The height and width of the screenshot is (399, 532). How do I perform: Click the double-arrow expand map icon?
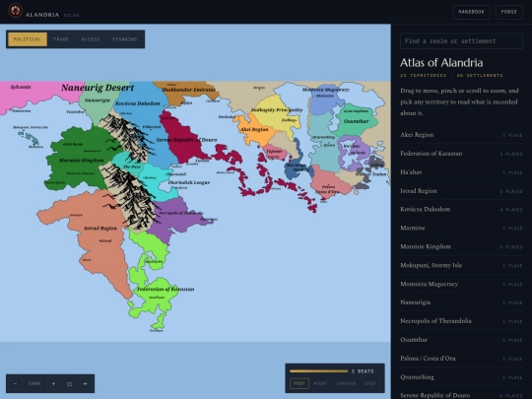point(85,384)
